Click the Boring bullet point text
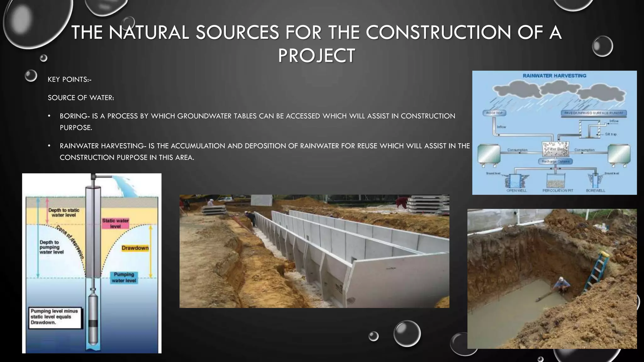Image resolution: width=644 pixels, height=362 pixels. (257, 122)
